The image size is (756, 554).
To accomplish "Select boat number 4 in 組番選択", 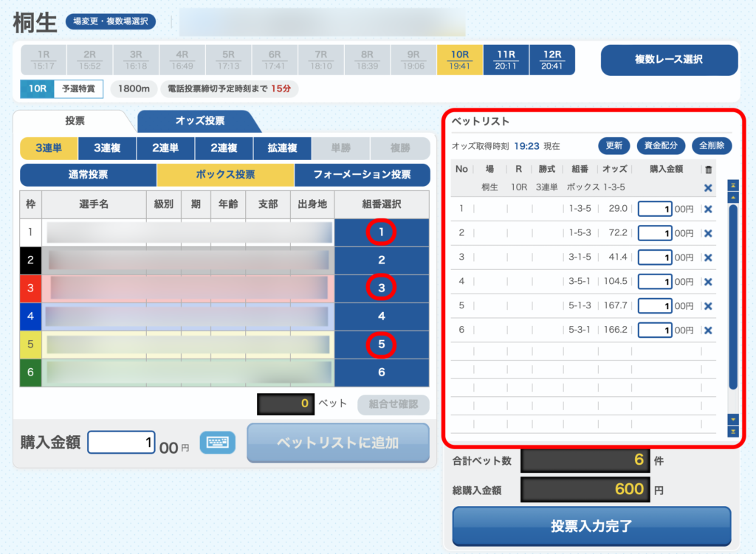I will point(382,316).
